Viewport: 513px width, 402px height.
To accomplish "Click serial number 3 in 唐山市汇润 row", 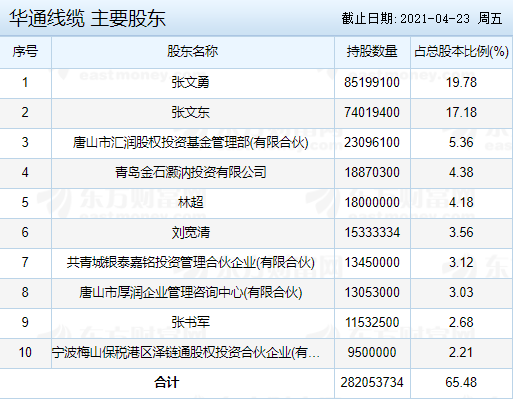I will [25, 142].
